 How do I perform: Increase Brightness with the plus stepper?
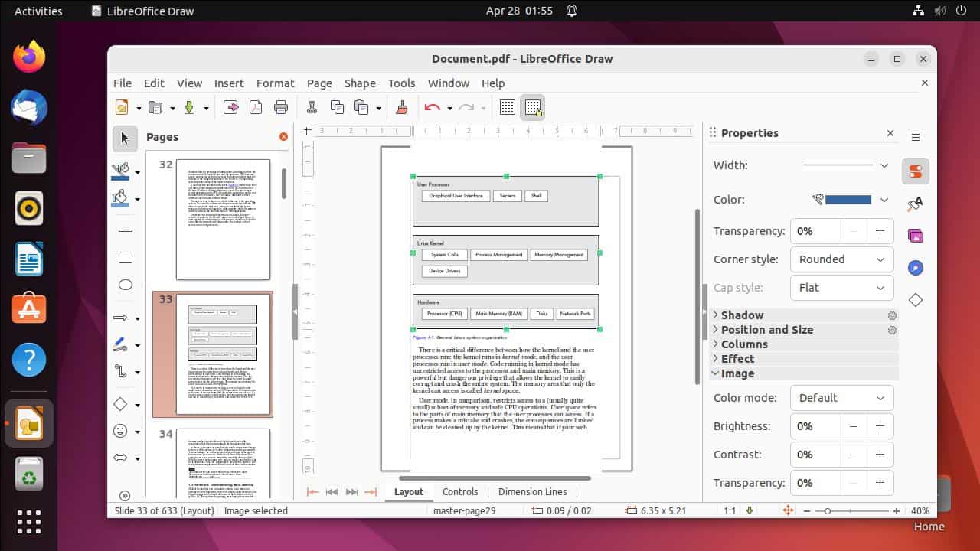click(x=880, y=426)
